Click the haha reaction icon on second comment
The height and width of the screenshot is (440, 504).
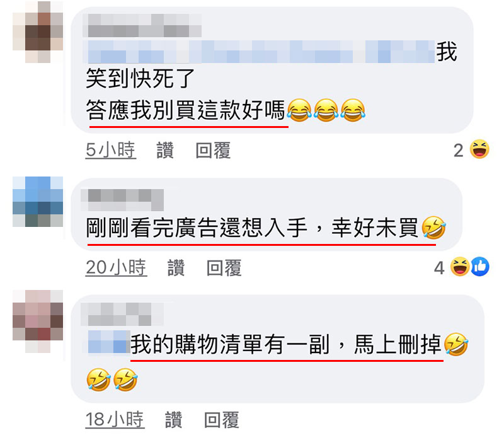point(460,267)
